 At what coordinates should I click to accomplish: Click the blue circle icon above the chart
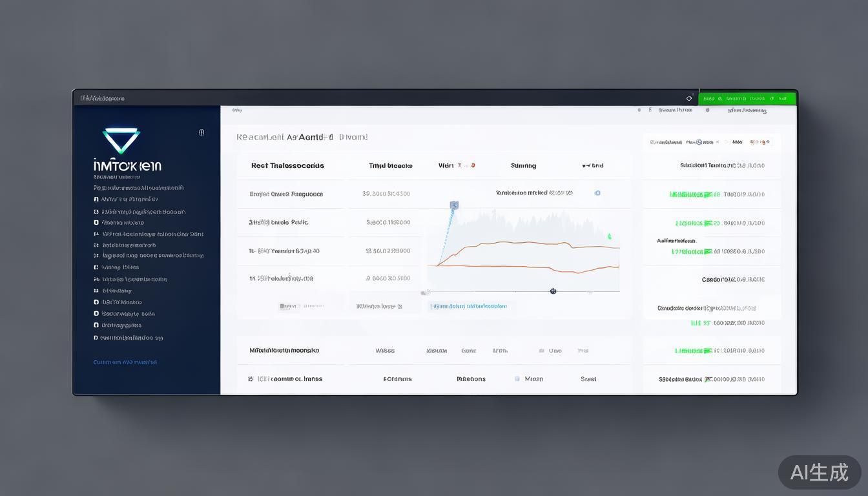597,193
